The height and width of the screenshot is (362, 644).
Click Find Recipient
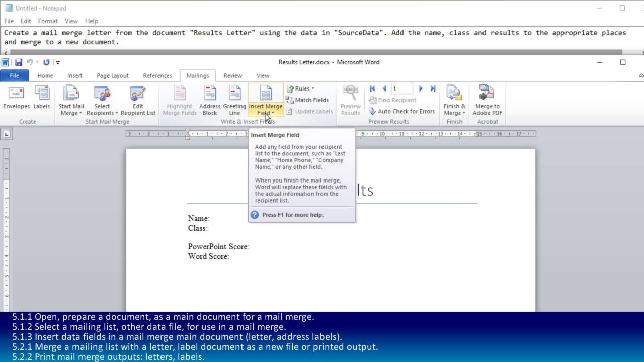pyautogui.click(x=393, y=100)
